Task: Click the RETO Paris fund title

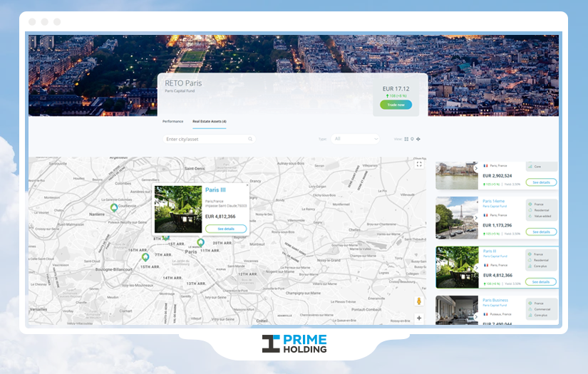Action: [x=183, y=83]
